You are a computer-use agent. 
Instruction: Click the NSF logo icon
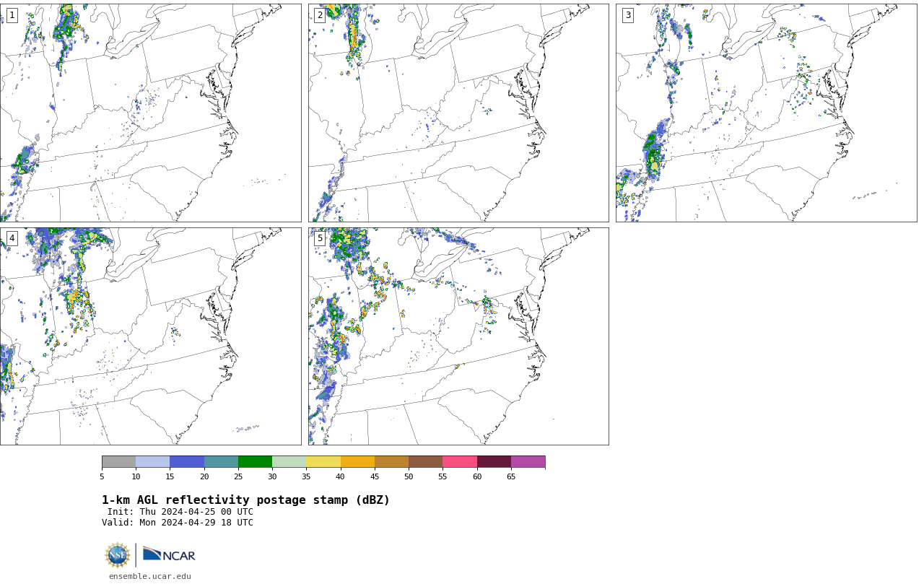tap(118, 555)
